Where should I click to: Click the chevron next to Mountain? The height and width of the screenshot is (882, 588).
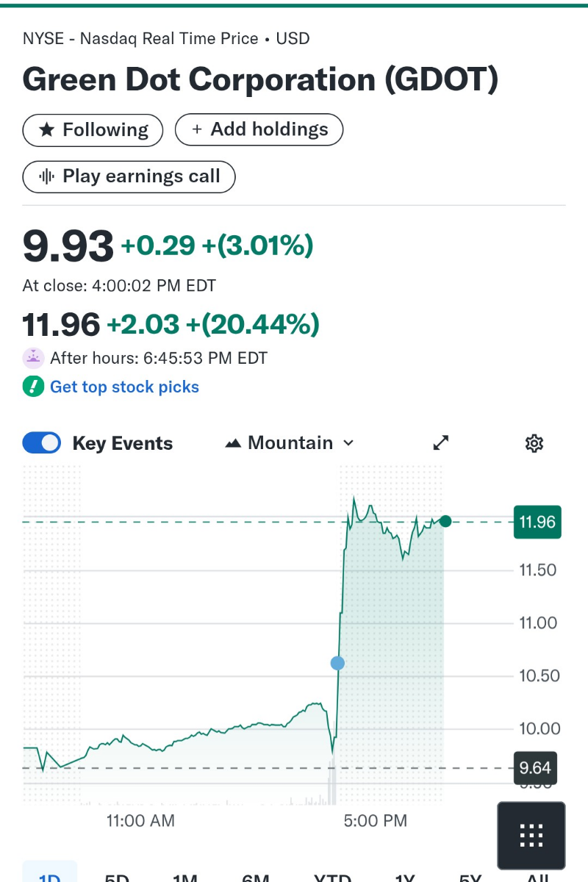click(348, 443)
